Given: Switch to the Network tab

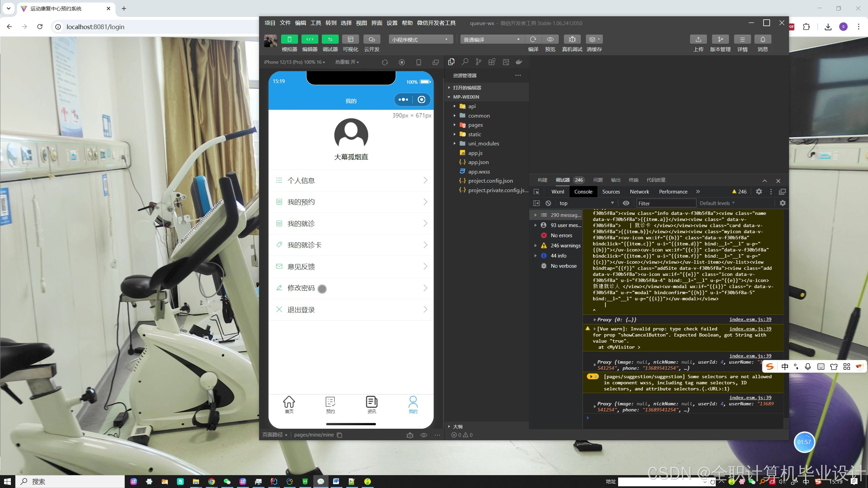Looking at the screenshot, I should tap(639, 192).
